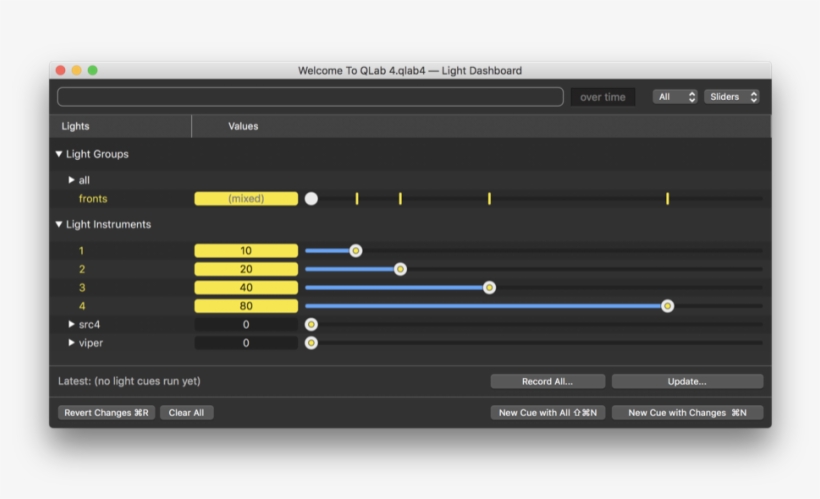Zoom the window with green button
820x499 pixels.
93,70
